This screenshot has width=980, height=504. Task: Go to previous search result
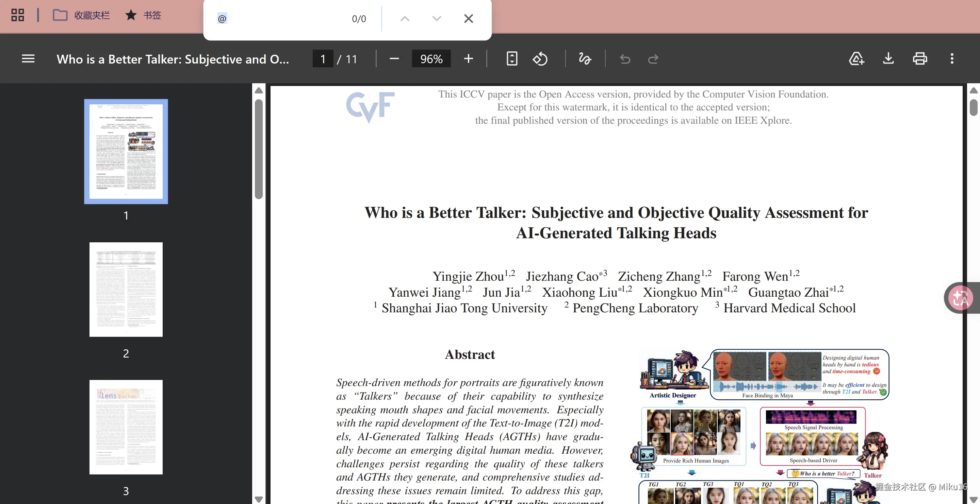pyautogui.click(x=405, y=19)
